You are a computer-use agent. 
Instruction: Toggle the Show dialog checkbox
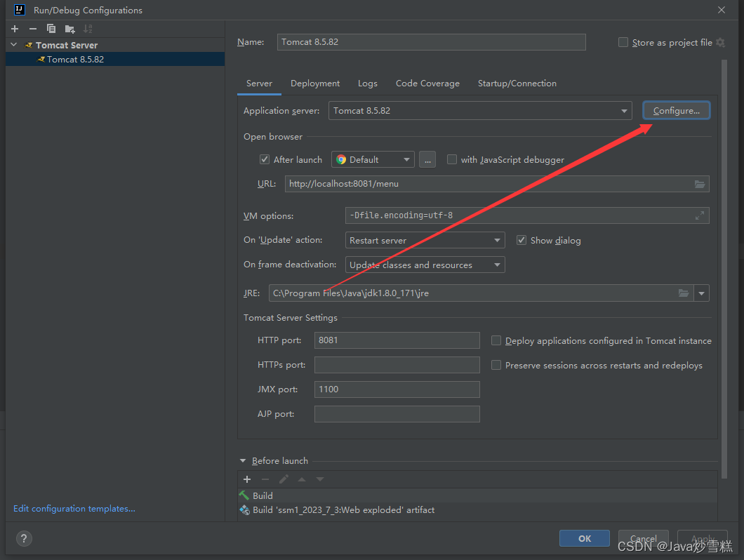tap(522, 240)
